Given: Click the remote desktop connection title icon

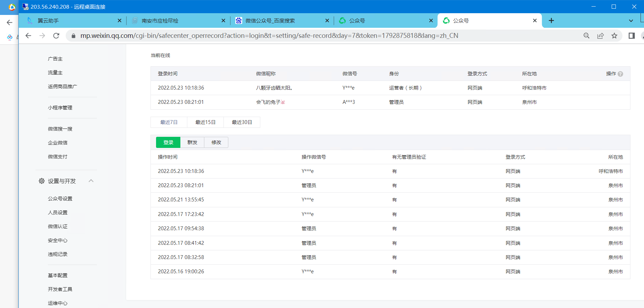Looking at the screenshot, I should (25, 7).
